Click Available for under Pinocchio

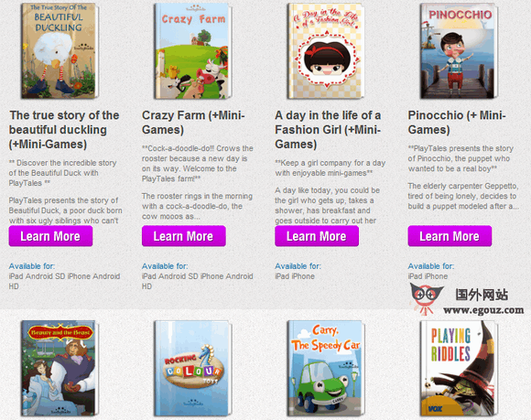(431, 266)
